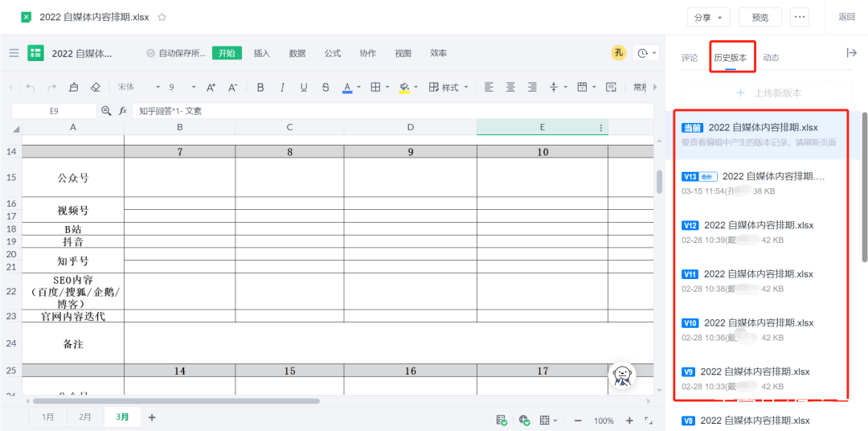Apply strikethrough formatting to text
Screen dimensions: 868x431
(x=325, y=88)
